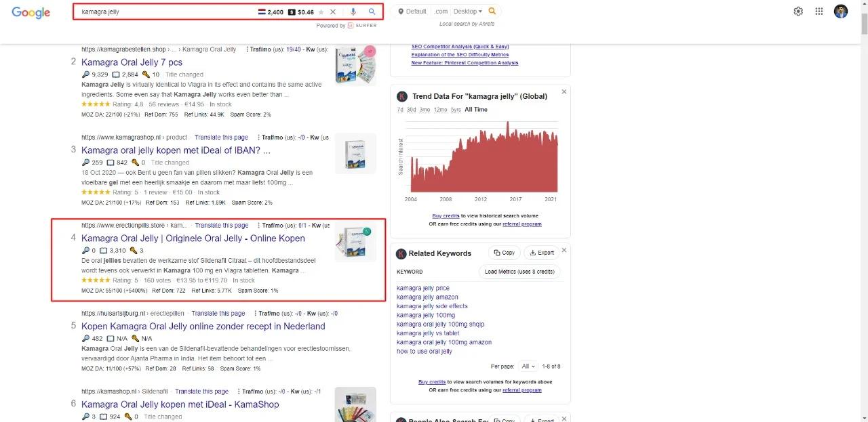Click the orange Ahrefs local search icon
The height and width of the screenshot is (422, 868).
492,11
